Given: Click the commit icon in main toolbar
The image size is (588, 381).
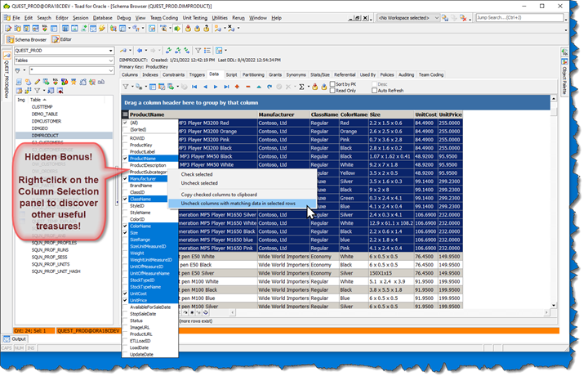Looking at the screenshot, I should click(188, 29).
